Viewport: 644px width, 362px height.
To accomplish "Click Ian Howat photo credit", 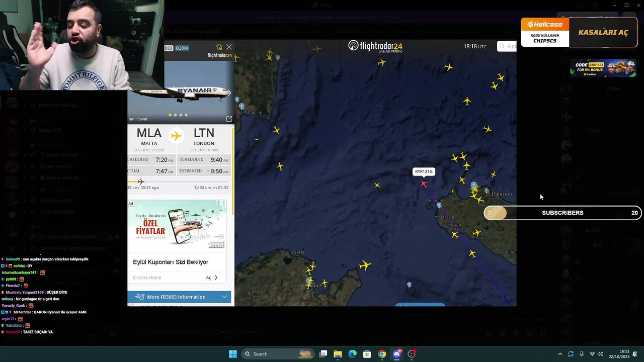I will 138,119.
